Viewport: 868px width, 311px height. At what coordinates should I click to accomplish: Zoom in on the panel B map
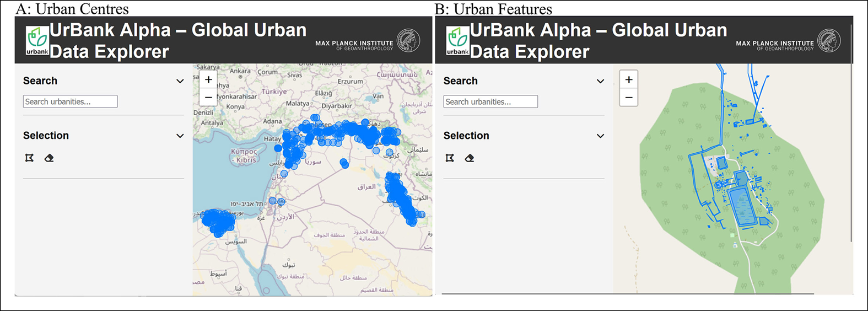(x=629, y=79)
